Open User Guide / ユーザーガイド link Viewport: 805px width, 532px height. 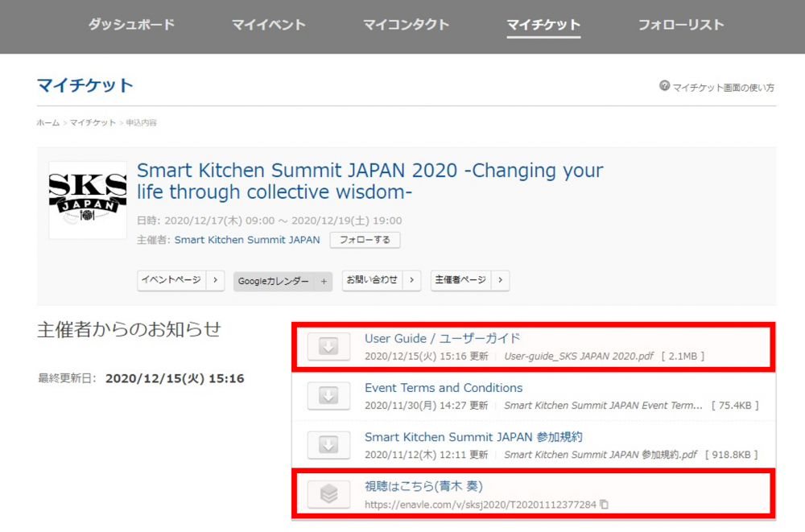(x=442, y=338)
